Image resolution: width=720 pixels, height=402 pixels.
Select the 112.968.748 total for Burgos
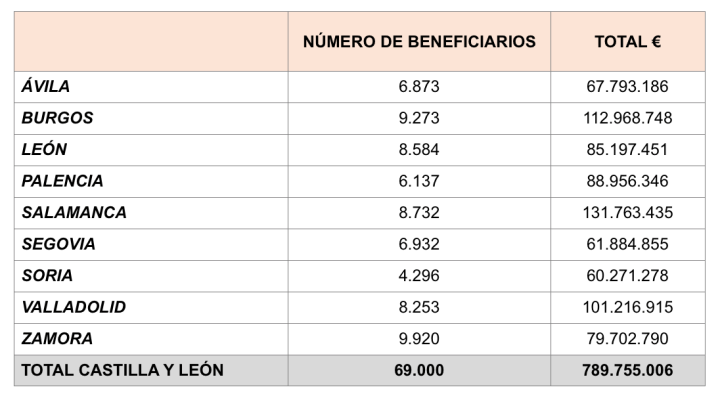pos(627,118)
